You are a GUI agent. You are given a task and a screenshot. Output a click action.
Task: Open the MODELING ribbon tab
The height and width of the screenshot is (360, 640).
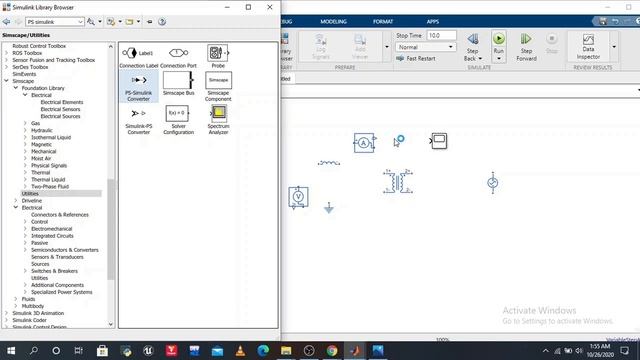coord(333,22)
